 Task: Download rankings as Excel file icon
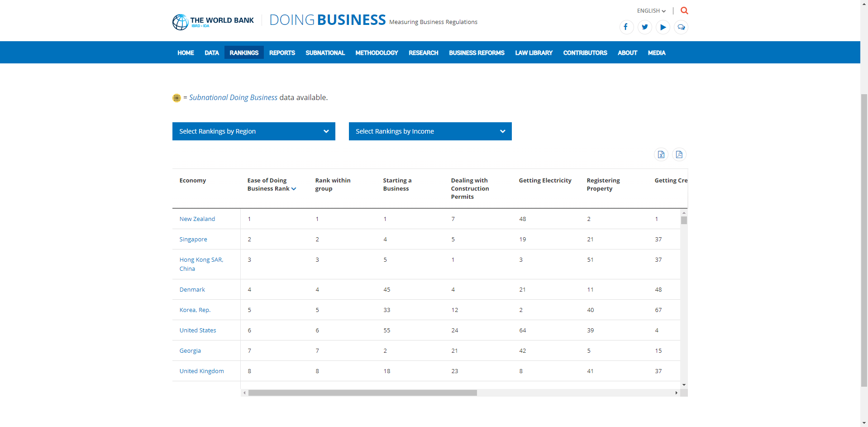[x=661, y=155]
